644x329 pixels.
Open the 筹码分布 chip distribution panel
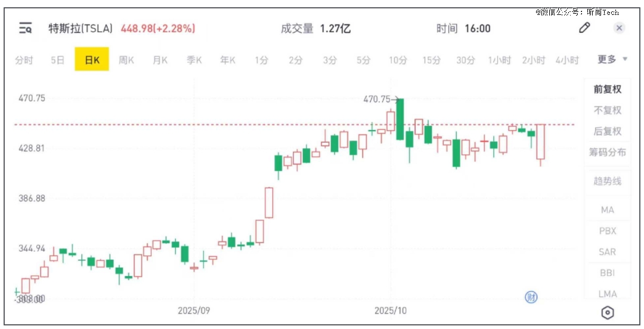pyautogui.click(x=607, y=152)
